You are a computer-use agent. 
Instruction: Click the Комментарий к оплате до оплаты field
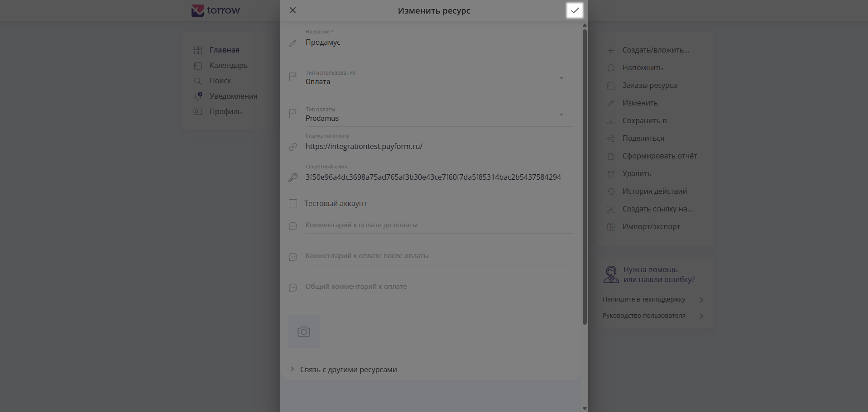tap(439, 225)
